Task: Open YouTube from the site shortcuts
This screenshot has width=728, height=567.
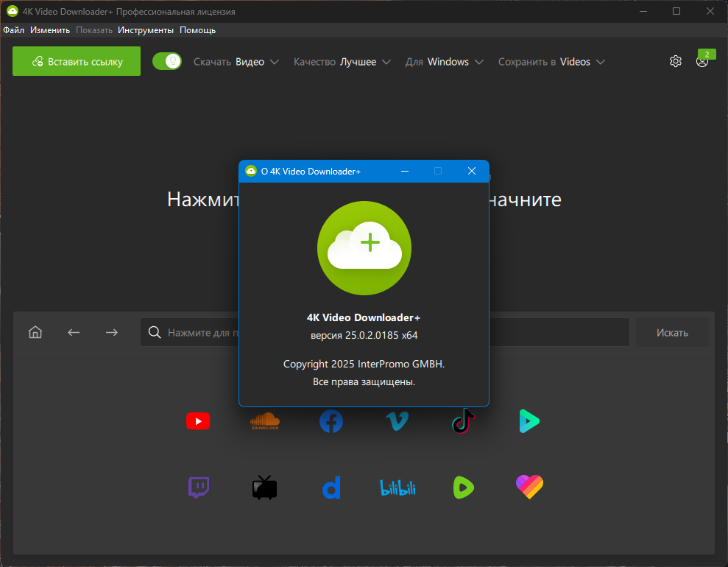Action: point(198,421)
